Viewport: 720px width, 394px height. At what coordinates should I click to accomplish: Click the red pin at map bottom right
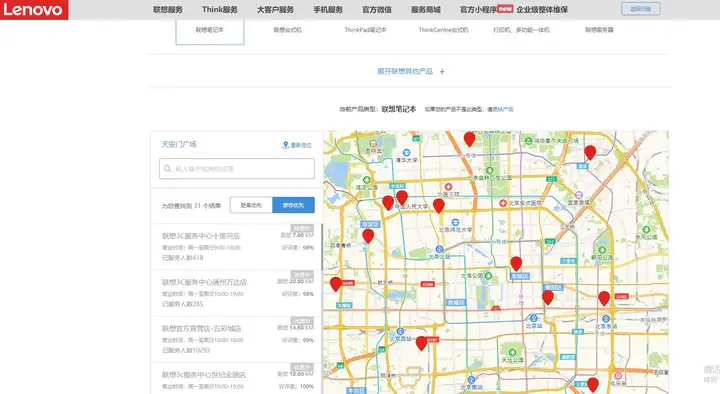point(593,384)
